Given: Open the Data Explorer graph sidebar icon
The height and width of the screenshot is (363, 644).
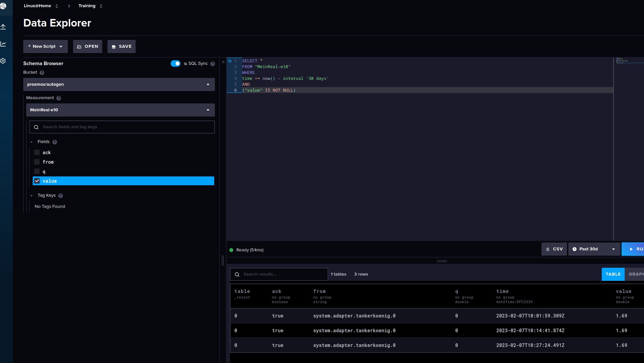Looking at the screenshot, I should pyautogui.click(x=3, y=44).
